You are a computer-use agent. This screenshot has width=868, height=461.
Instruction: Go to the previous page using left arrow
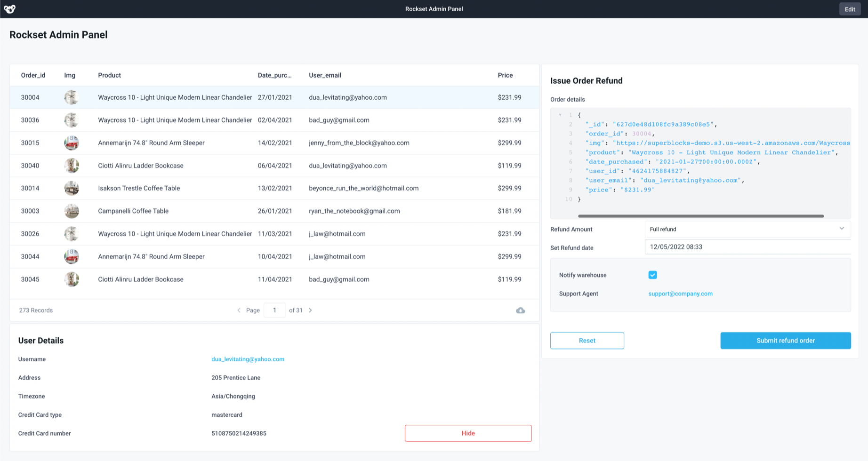[x=239, y=310]
